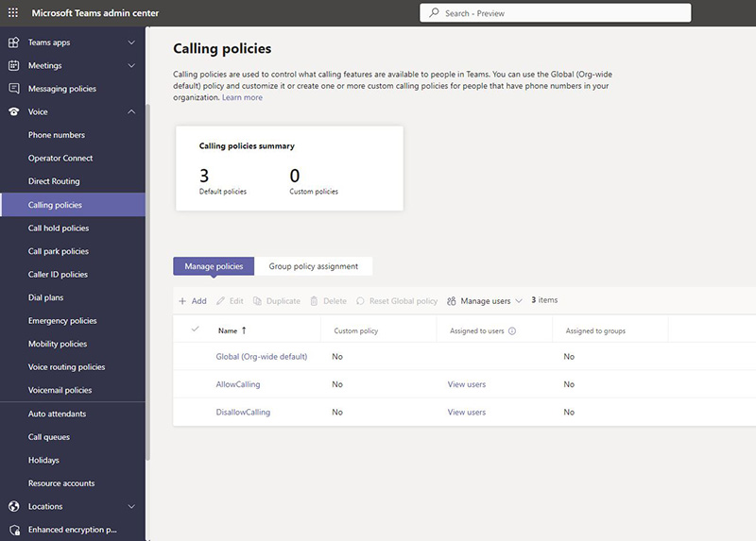This screenshot has width=756, height=541.
Task: Open the Manage users dropdown arrow
Action: [x=519, y=301]
